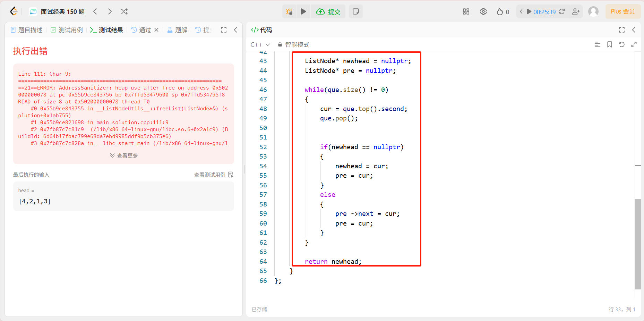Collapse the left panel chevron
This screenshot has width=644, height=321.
235,30
